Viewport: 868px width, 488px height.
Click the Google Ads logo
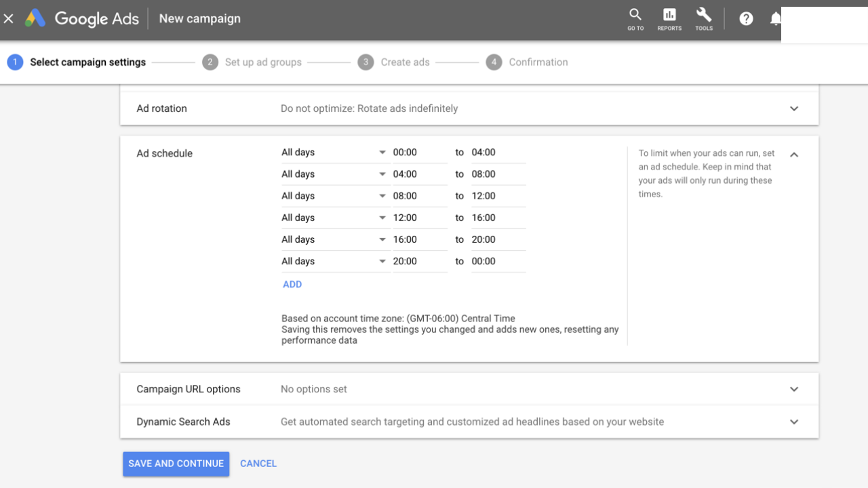pos(82,19)
